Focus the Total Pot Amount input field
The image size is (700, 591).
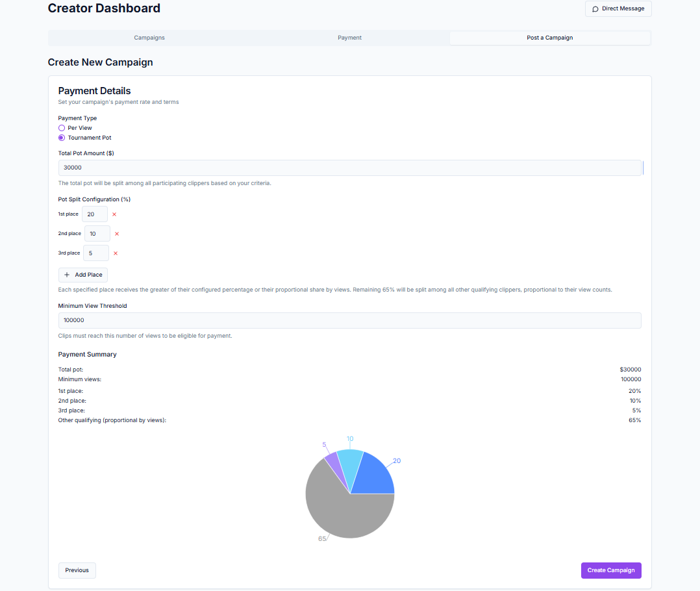click(350, 168)
